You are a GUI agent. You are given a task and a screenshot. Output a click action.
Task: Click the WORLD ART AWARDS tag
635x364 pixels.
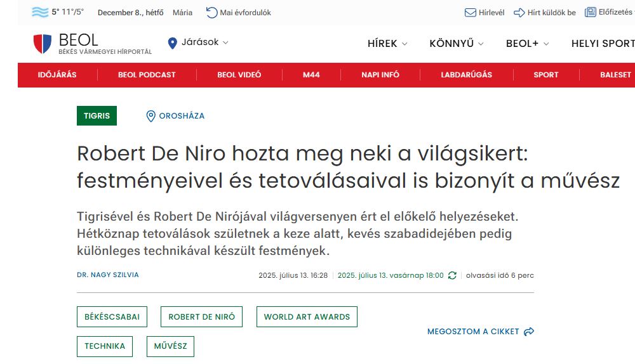[307, 317]
